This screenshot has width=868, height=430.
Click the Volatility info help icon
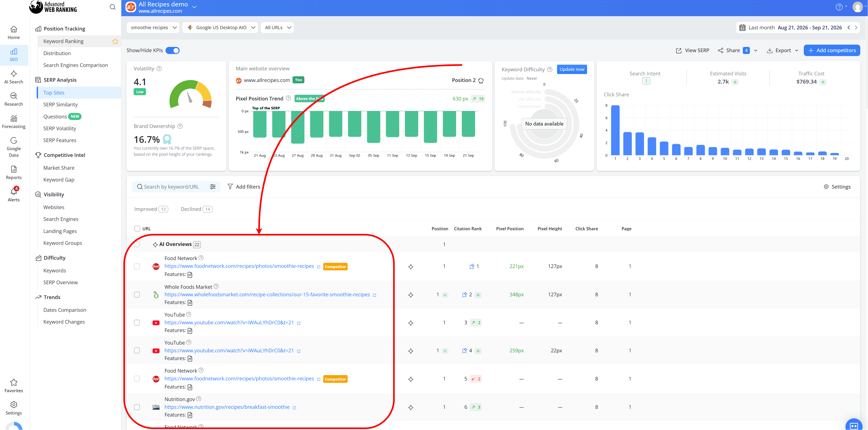coord(159,69)
